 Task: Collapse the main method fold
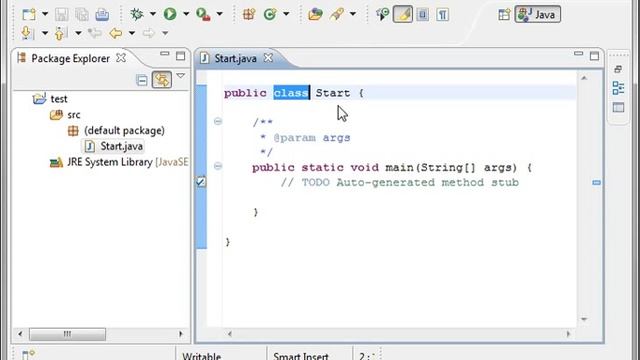click(218, 166)
